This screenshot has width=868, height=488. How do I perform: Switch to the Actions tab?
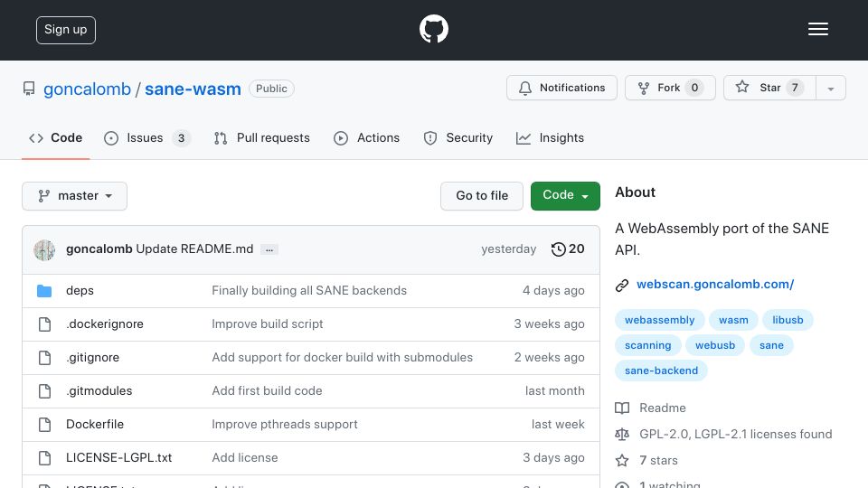[x=366, y=137]
